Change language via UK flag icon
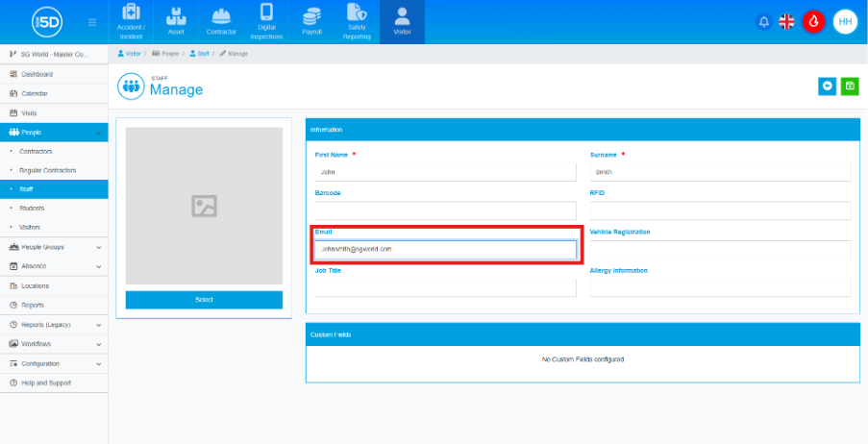 [786, 22]
